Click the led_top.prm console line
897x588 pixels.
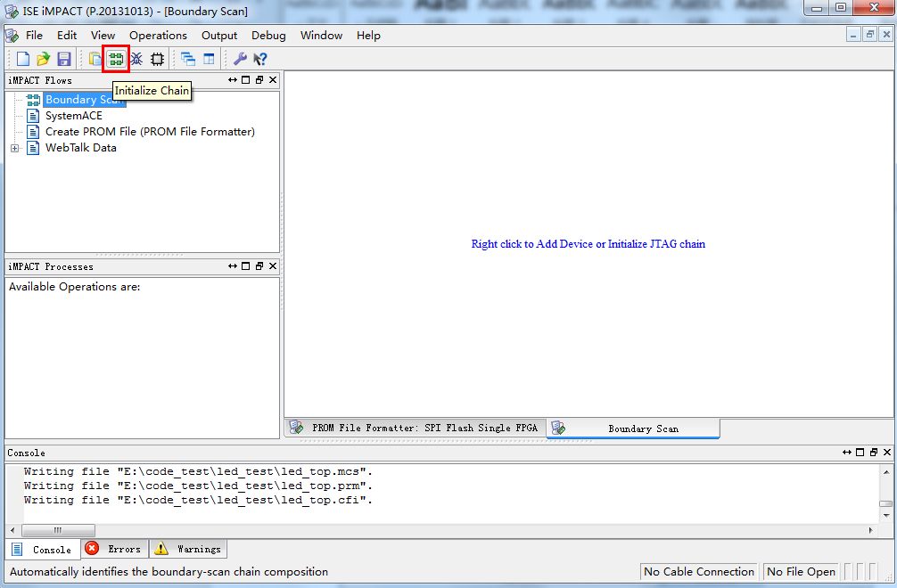coord(198,486)
